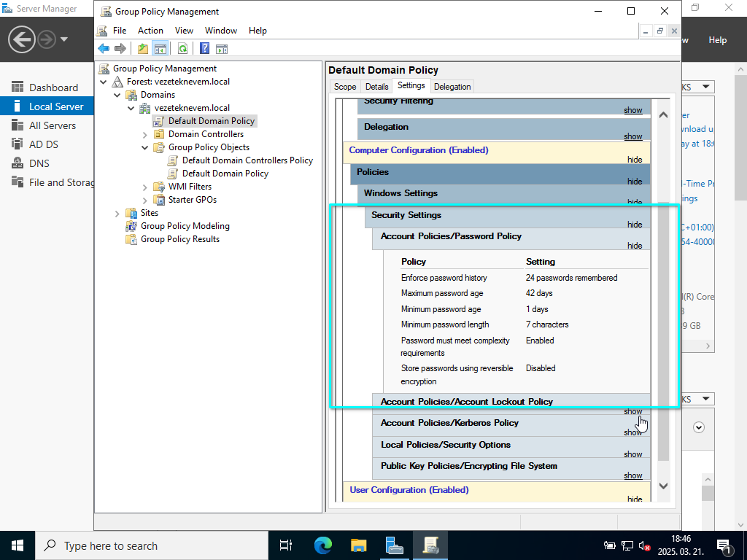Expand the Sites tree node
Screen dimensions: 747x560
pyautogui.click(x=117, y=213)
